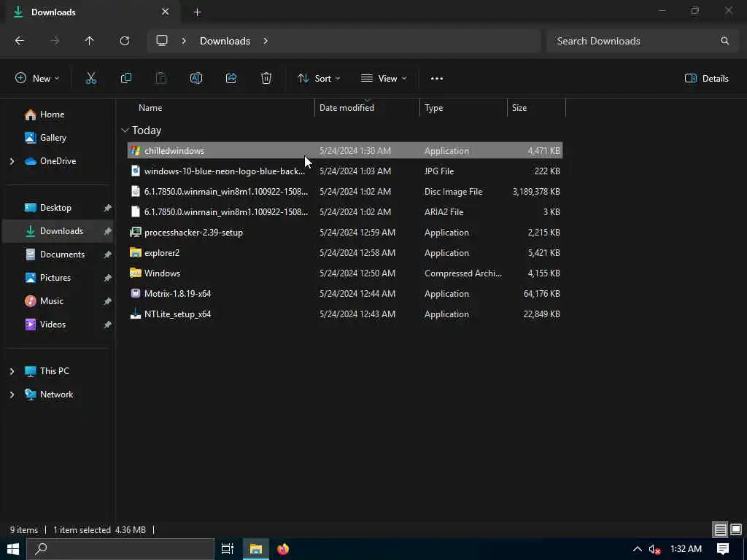
Task: Select the chilledwindows file
Action: 345,150
